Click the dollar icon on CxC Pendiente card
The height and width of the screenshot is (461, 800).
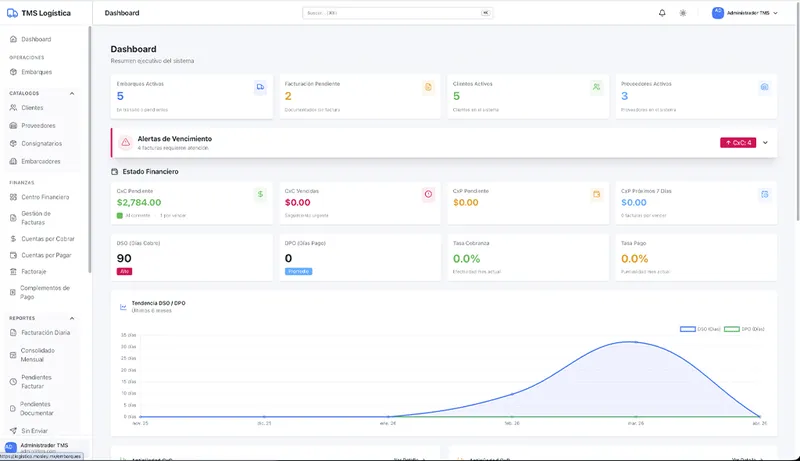[x=260, y=193]
